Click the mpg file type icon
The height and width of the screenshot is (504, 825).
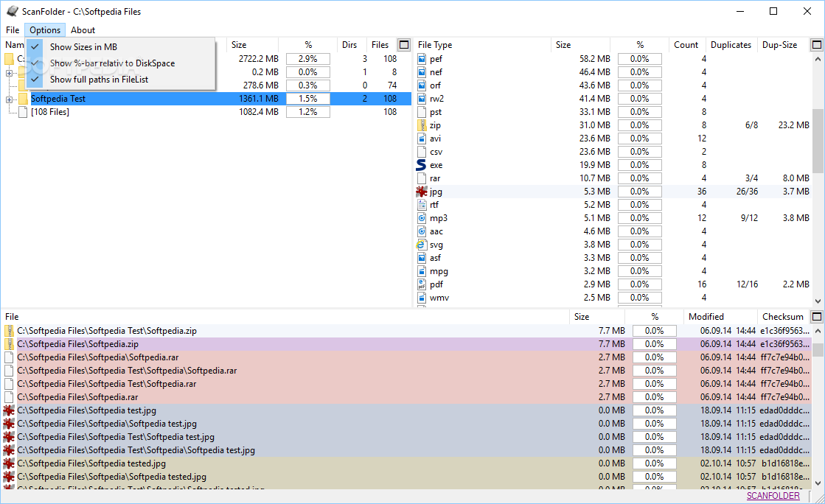(422, 271)
